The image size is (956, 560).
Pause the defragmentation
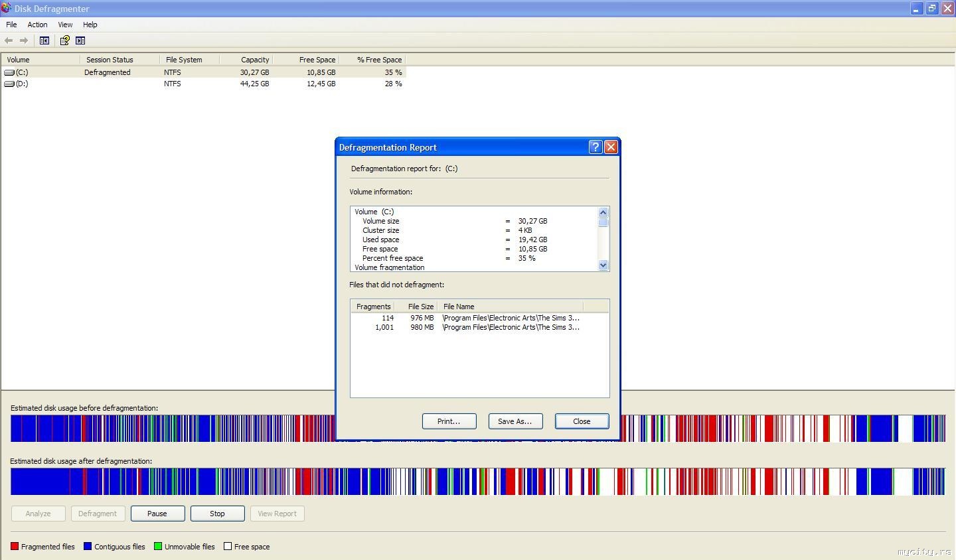[157, 514]
